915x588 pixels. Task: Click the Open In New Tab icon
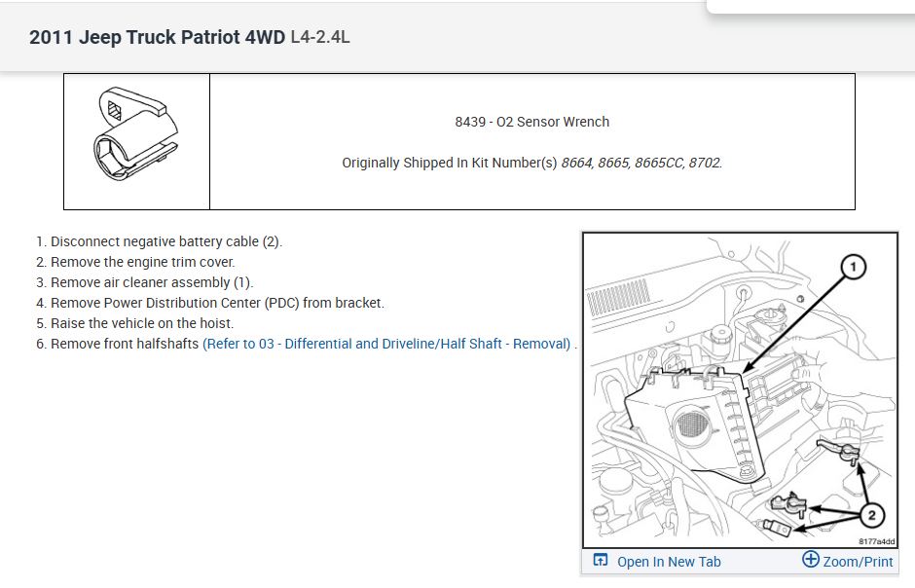tap(601, 561)
